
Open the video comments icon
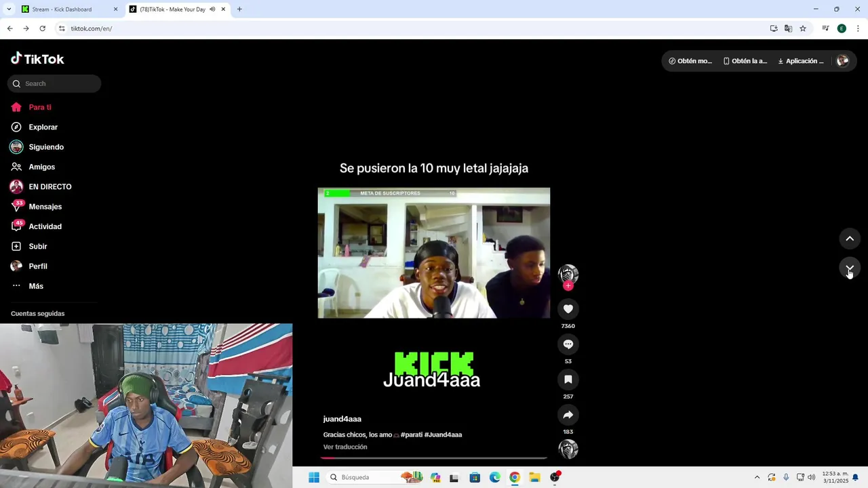568,344
